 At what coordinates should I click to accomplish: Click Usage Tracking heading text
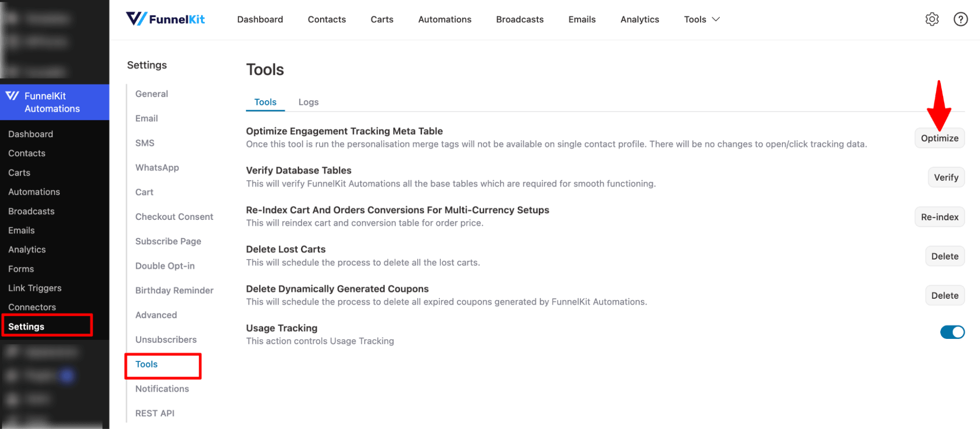point(281,328)
